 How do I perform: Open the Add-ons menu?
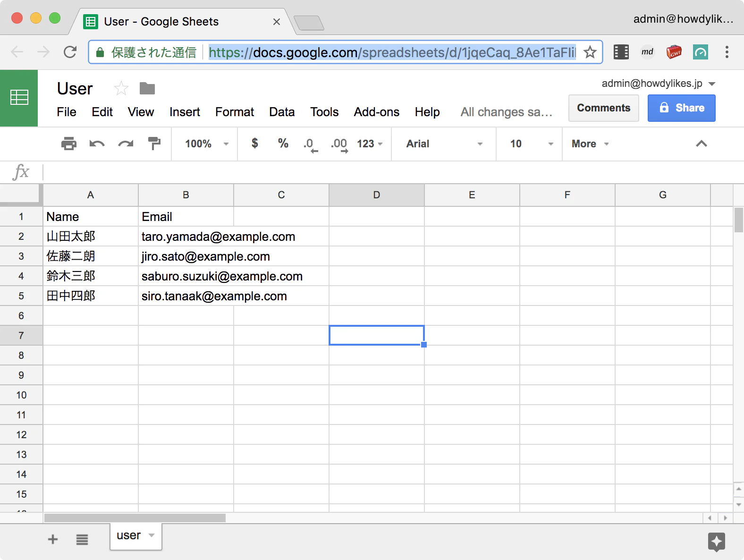377,112
